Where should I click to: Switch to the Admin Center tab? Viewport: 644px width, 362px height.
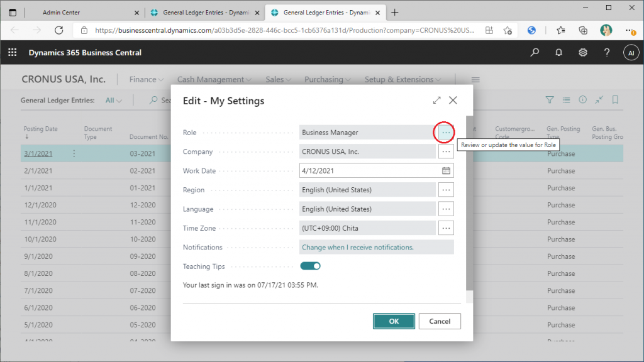(61, 13)
